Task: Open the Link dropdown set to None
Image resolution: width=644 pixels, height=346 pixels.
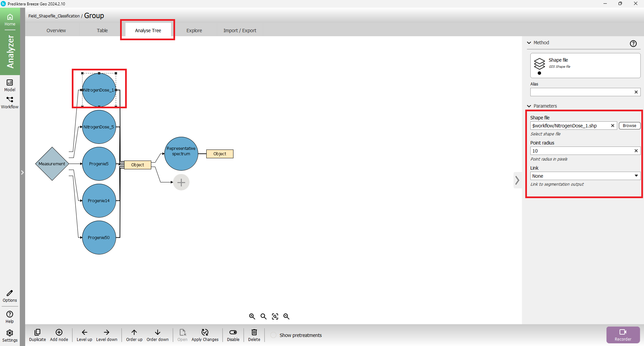Action: tap(585, 176)
